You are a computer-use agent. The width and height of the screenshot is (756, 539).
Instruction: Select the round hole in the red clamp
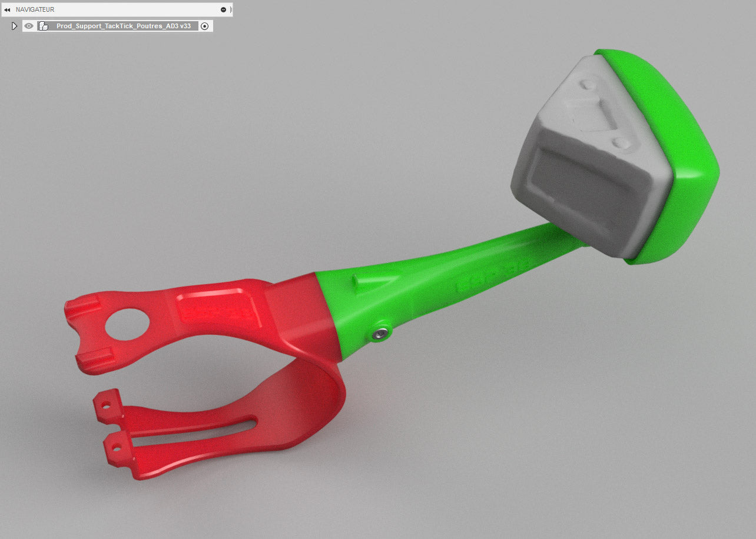(x=127, y=324)
